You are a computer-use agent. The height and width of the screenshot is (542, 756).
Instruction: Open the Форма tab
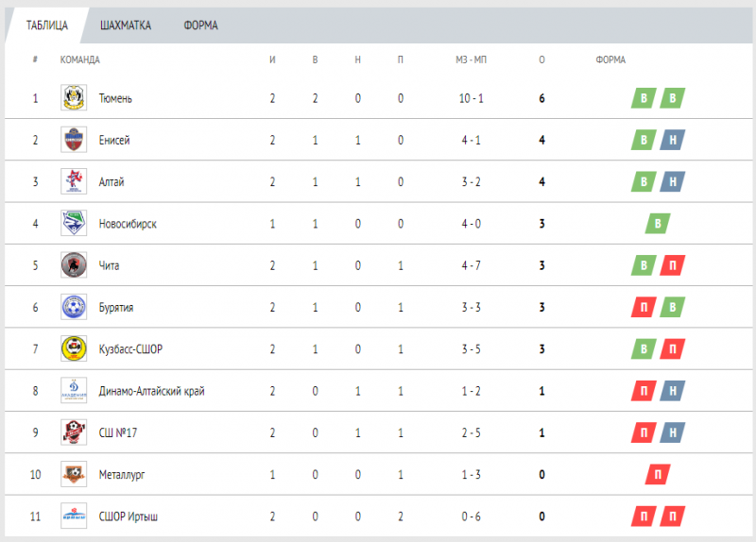click(200, 25)
